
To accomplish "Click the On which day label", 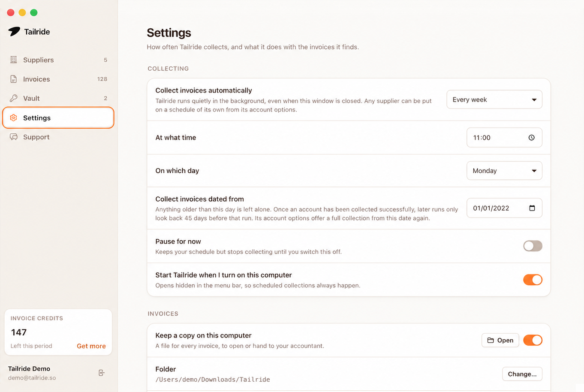I will coord(177,171).
